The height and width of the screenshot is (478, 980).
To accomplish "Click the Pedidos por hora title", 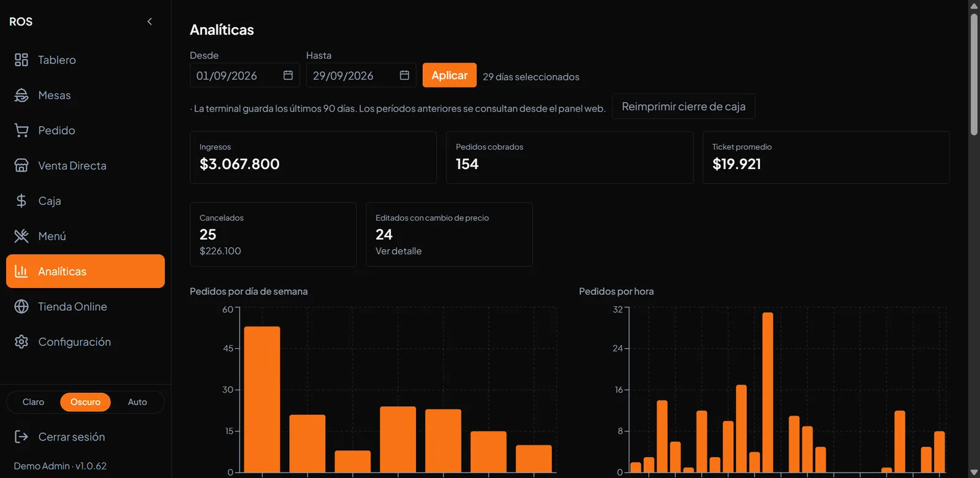I will coord(616,292).
